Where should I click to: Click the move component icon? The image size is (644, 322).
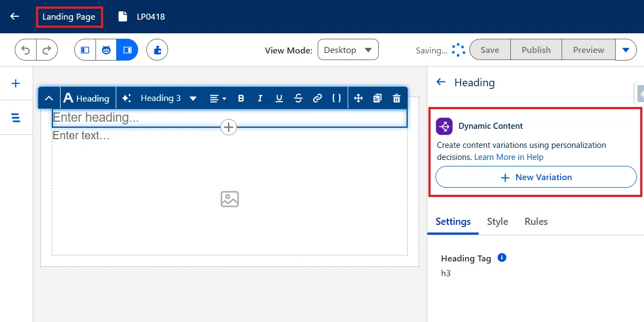[358, 98]
